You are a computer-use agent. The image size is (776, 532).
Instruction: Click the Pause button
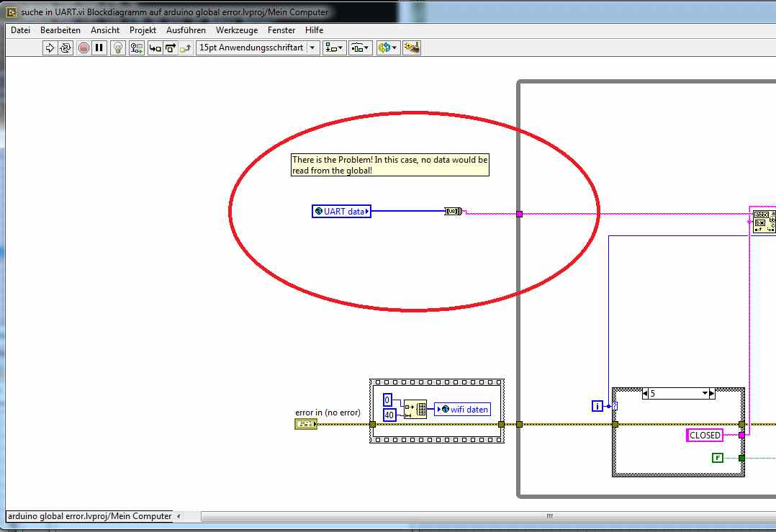tap(99, 48)
